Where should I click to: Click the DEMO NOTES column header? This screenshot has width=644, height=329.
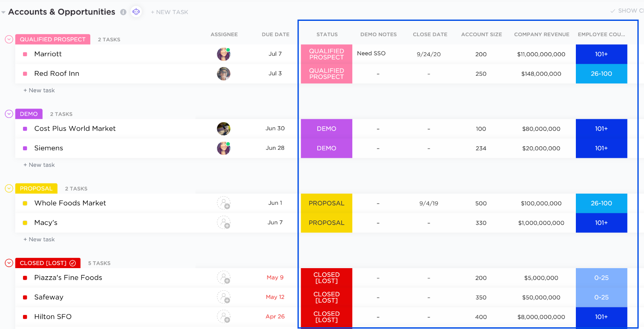pos(379,34)
